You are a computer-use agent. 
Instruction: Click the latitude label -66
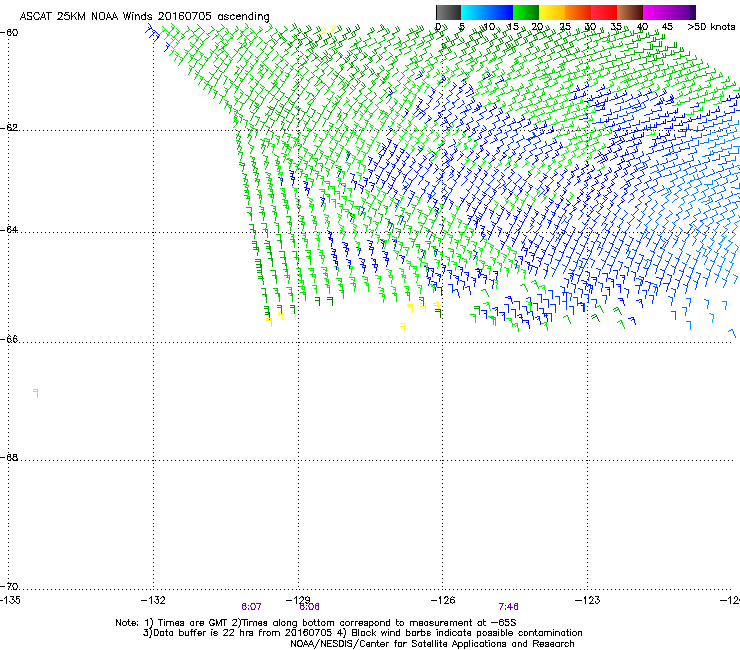pyautogui.click(x=9, y=339)
